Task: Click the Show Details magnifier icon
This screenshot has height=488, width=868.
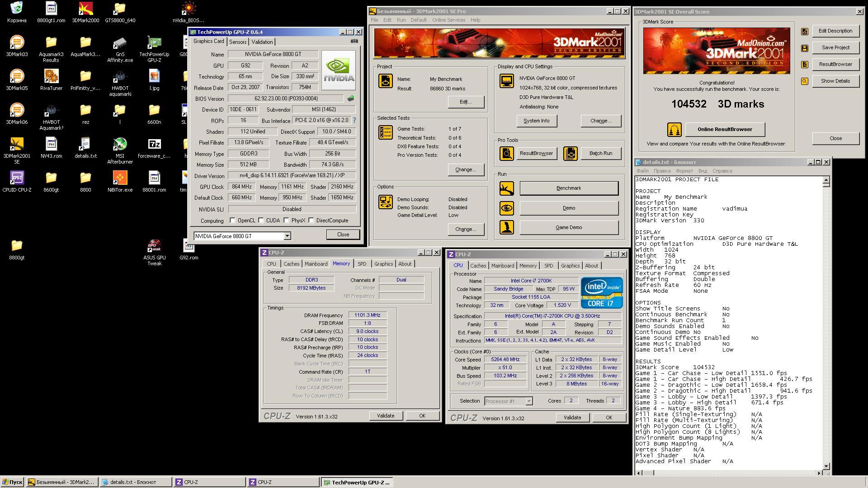Action: click(x=804, y=81)
